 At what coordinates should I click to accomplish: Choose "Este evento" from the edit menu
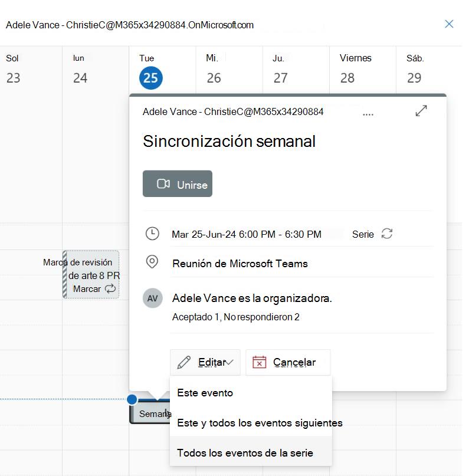tap(251, 393)
